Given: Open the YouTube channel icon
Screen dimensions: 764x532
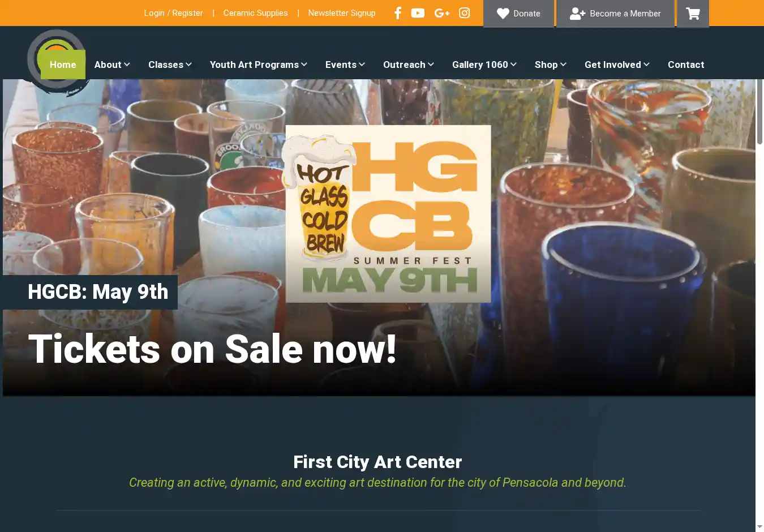Looking at the screenshot, I should pyautogui.click(x=418, y=13).
